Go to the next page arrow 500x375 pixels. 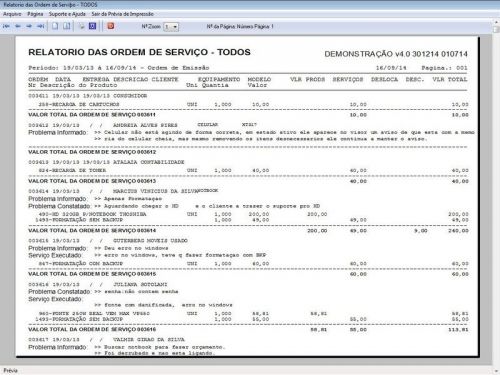29,26
